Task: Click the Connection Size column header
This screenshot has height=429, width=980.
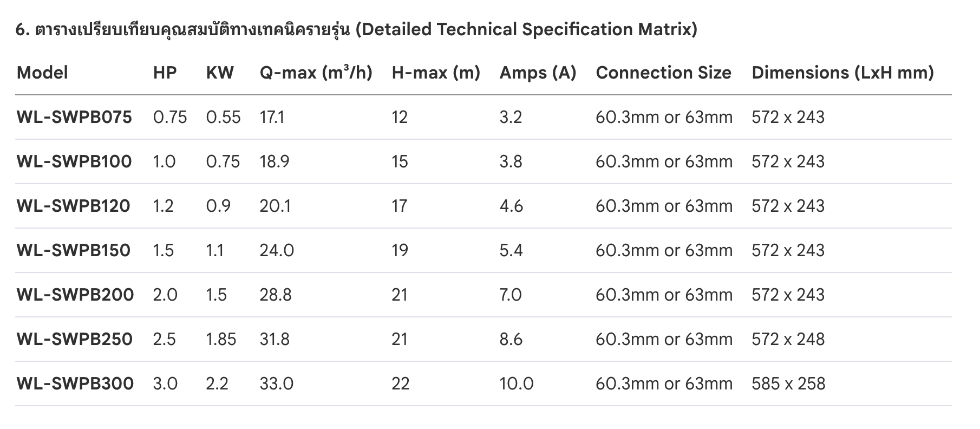Action: (x=663, y=73)
